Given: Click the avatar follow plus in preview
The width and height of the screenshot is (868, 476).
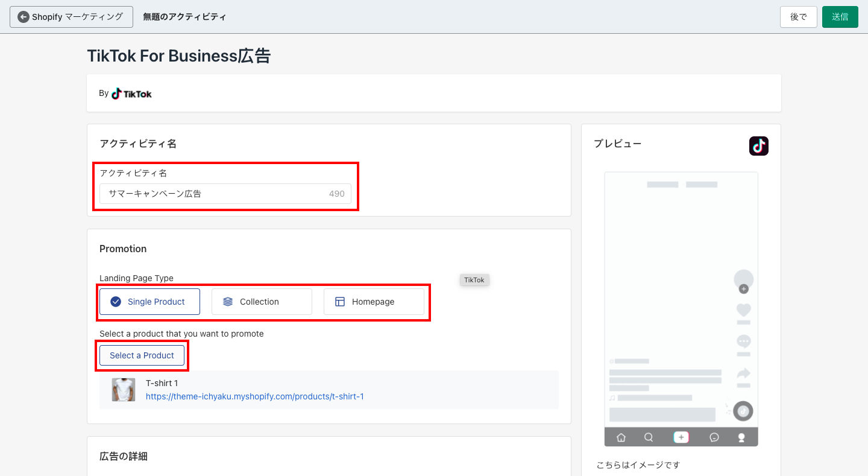Looking at the screenshot, I should (743, 289).
